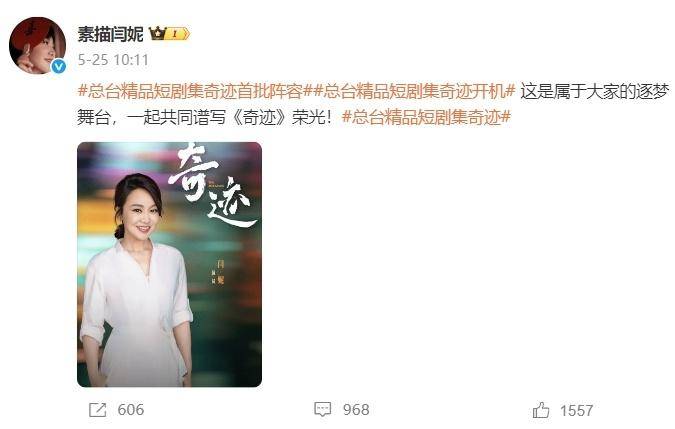Open the 素描闫妮 profile avatar
Screen dimensions: 675x429
tap(37, 45)
